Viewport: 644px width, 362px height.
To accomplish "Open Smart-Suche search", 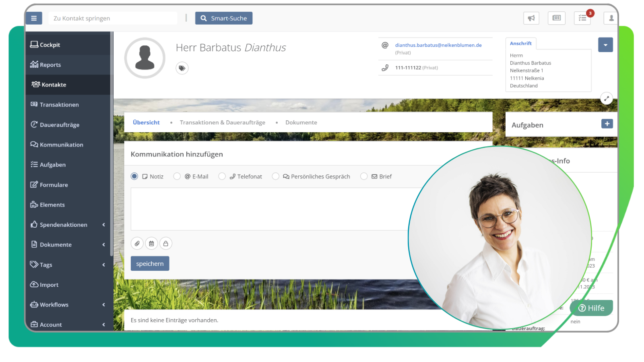I will [x=224, y=18].
